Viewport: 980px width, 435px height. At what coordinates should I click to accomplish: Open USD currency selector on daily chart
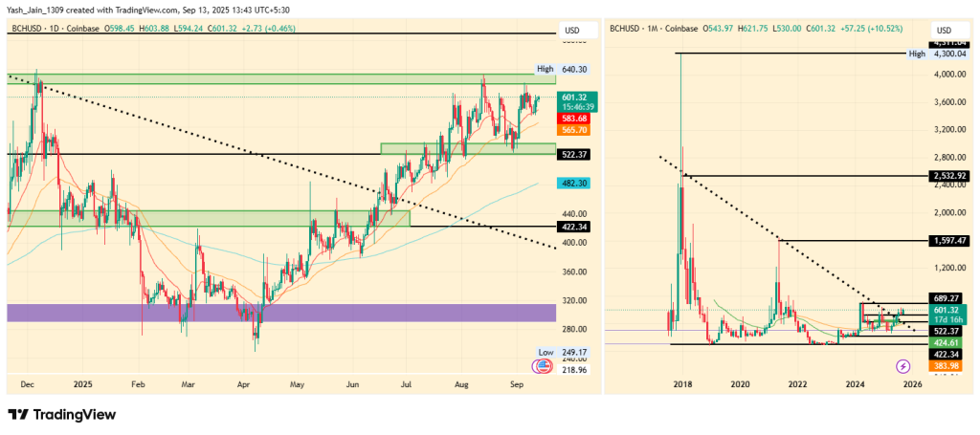572,30
